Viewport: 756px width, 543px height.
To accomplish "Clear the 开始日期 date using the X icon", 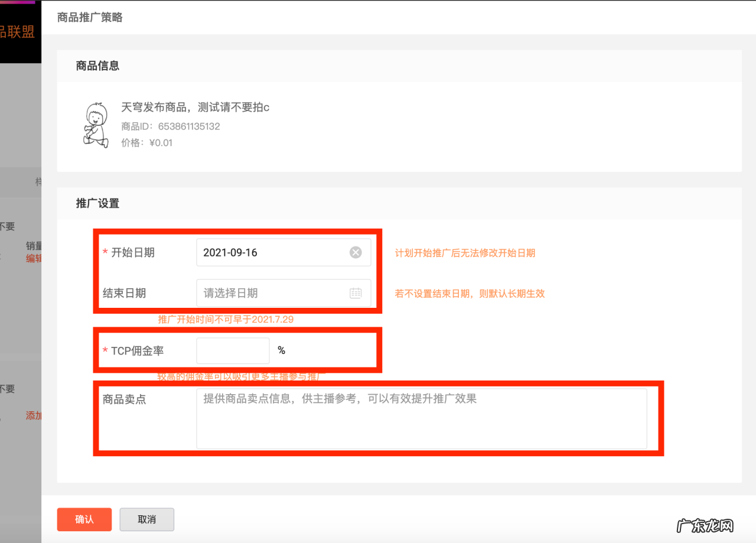I will tap(355, 252).
